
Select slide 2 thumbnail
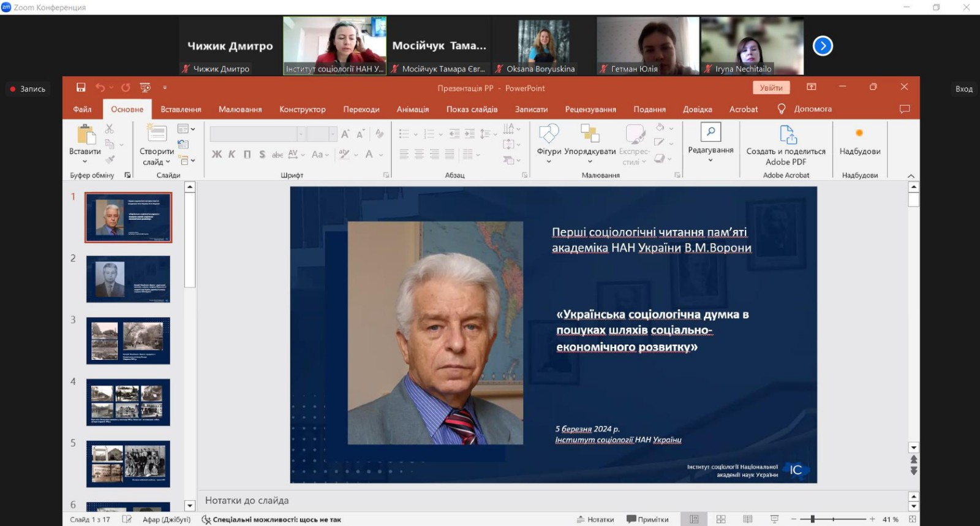tap(128, 280)
